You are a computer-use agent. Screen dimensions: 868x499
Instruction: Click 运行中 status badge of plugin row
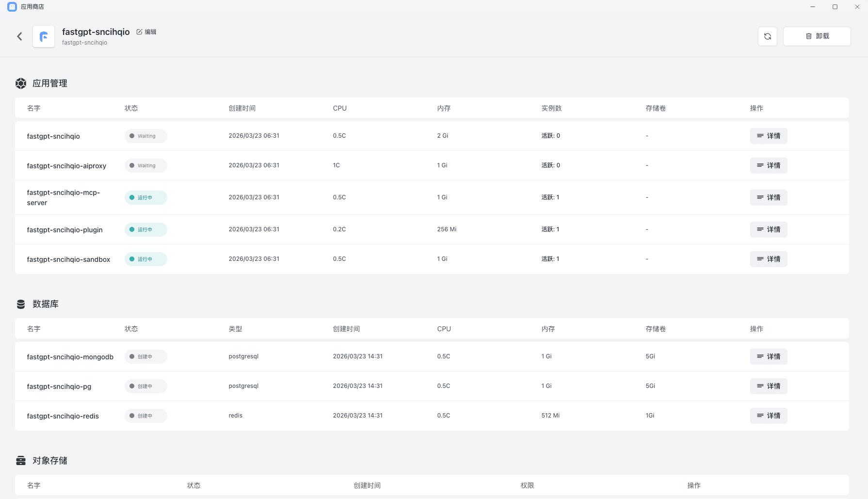pos(146,229)
